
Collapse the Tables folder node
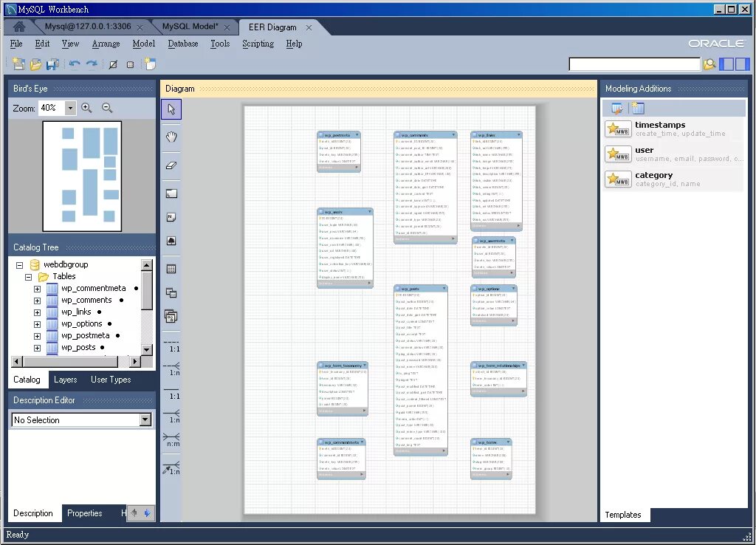(x=29, y=277)
